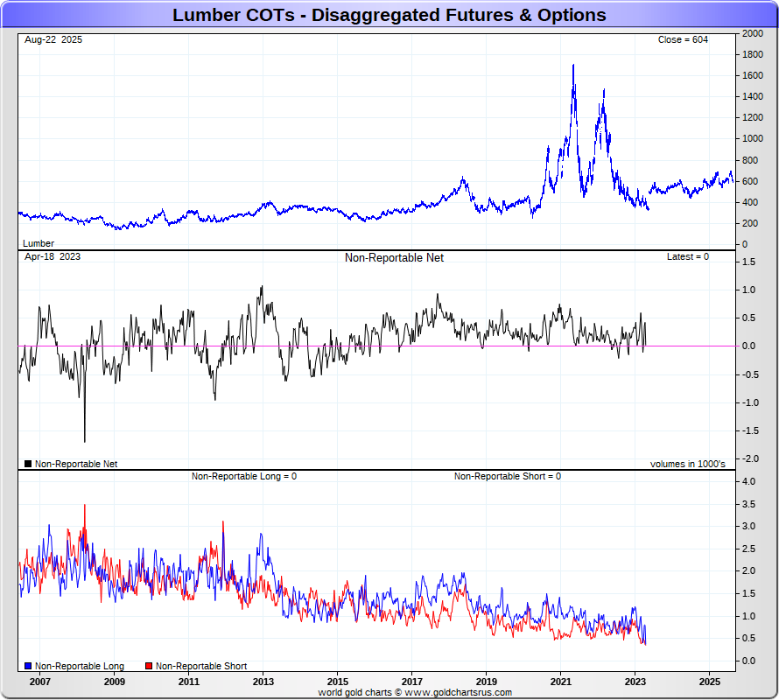Click the 'Non-Reportable Short' legend text
The width and height of the screenshot is (779, 700).
click(x=201, y=666)
